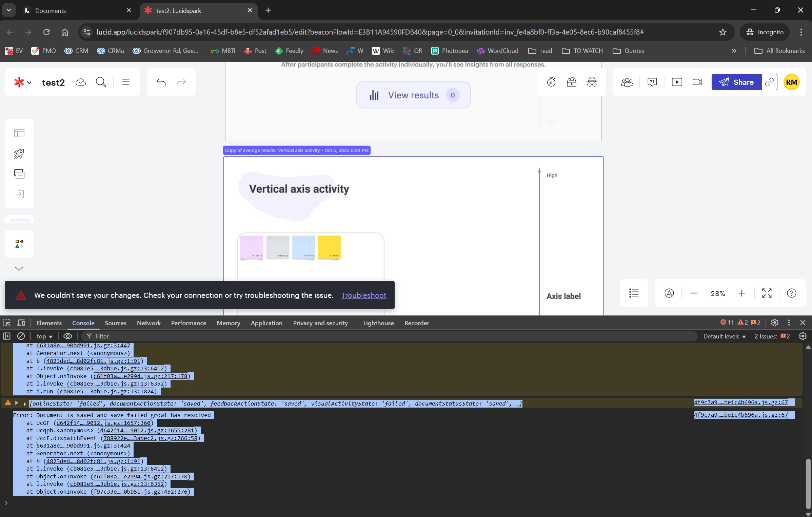The width and height of the screenshot is (812, 517).
Task: Open the collaborators people icon
Action: [x=627, y=82]
